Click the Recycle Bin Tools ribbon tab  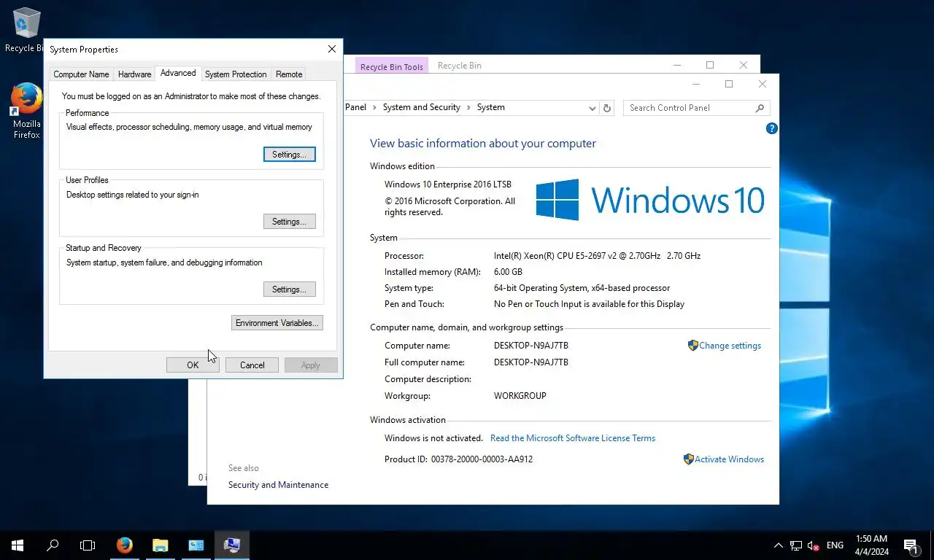coord(392,66)
